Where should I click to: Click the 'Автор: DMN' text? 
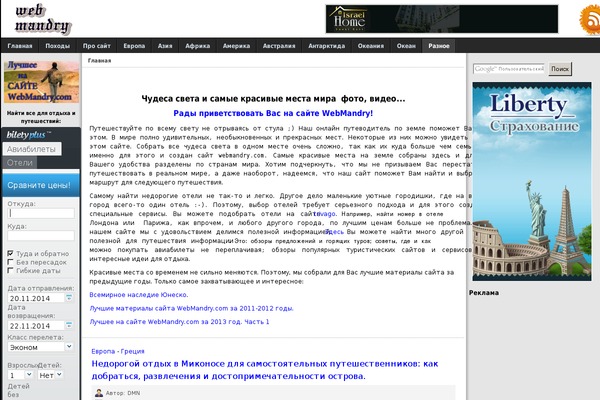(123, 393)
